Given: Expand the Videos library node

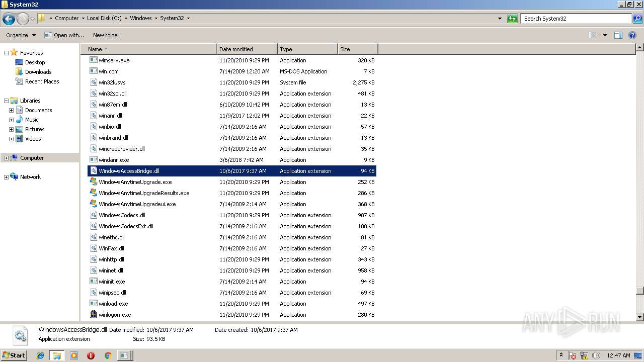Looking at the screenshot, I should [x=11, y=139].
